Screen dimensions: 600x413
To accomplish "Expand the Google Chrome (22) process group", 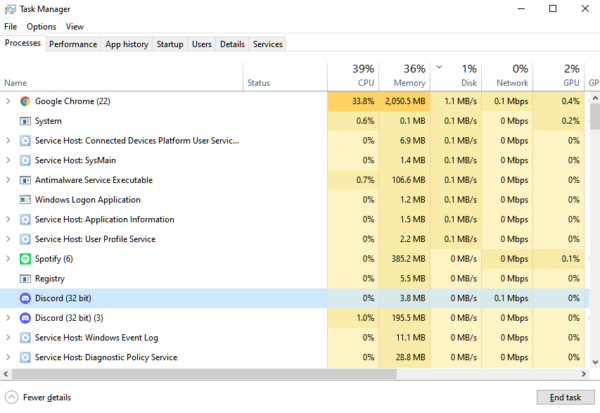I will 8,101.
